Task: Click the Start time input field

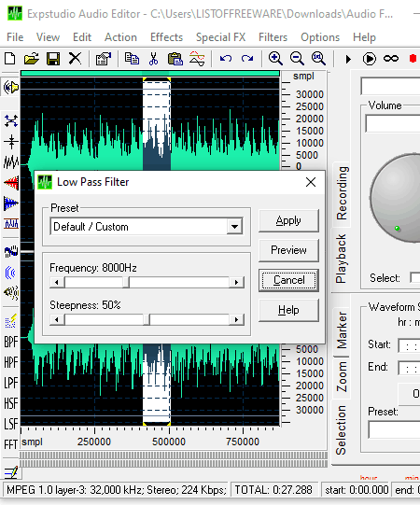Action: pos(409,346)
